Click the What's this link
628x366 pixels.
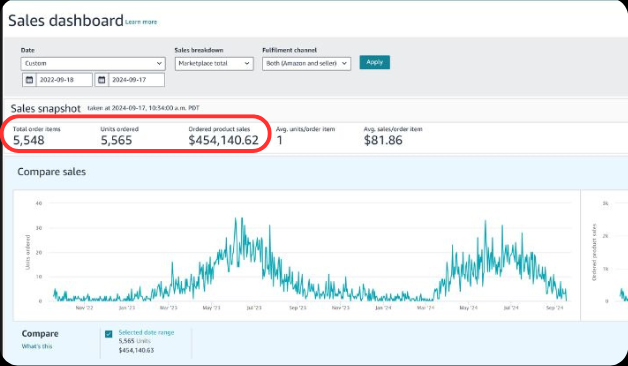(x=37, y=346)
